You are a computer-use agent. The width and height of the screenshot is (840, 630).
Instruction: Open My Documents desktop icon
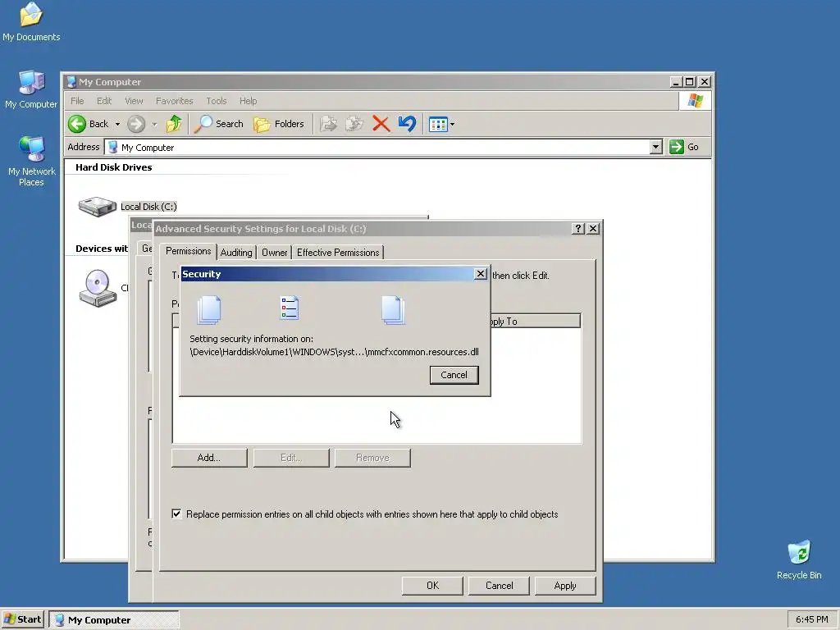[31, 21]
